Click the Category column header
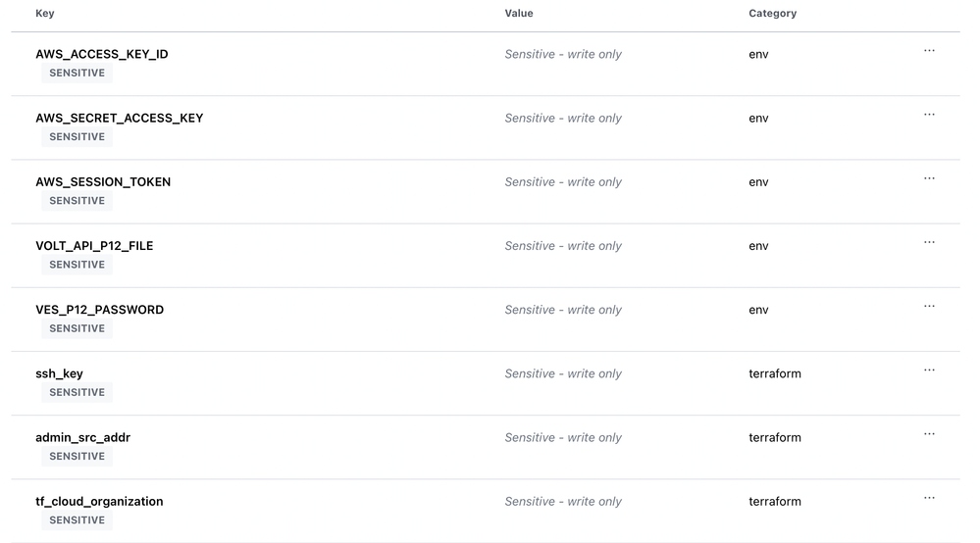 [x=772, y=14]
